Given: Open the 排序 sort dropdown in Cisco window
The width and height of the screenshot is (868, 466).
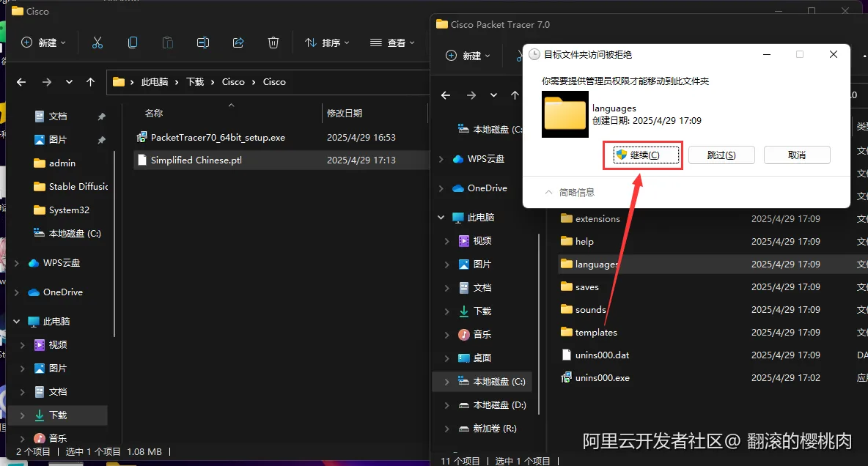Looking at the screenshot, I should [x=327, y=42].
